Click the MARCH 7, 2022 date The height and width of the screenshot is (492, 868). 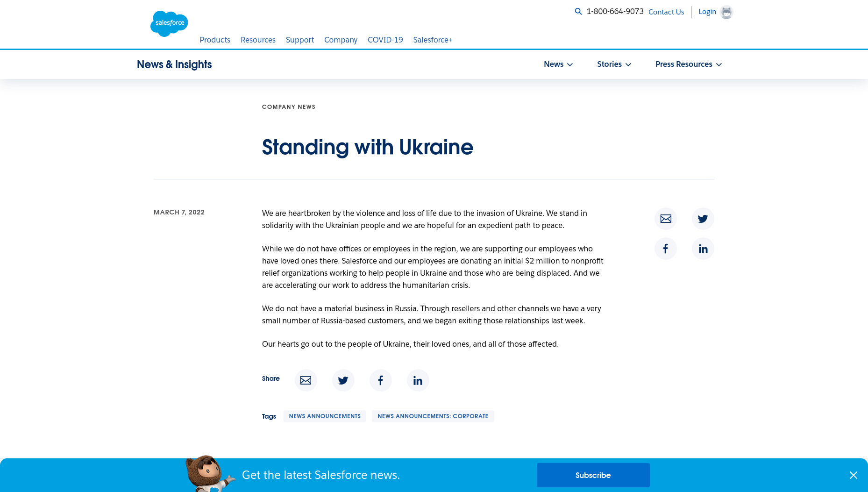[179, 212]
